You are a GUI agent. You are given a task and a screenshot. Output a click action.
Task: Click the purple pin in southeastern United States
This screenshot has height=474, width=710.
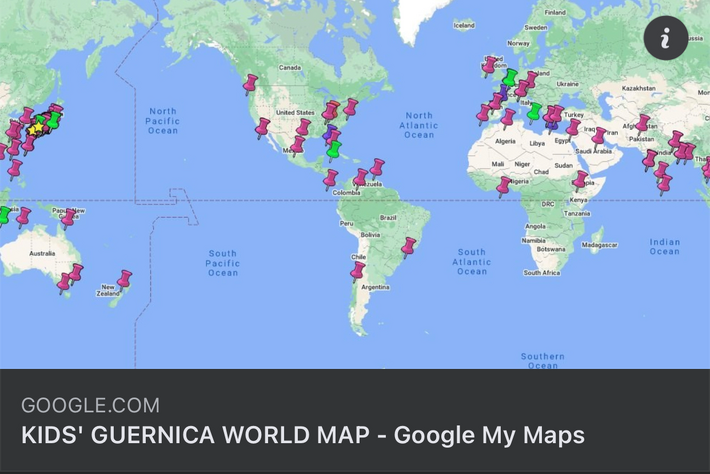(329, 133)
